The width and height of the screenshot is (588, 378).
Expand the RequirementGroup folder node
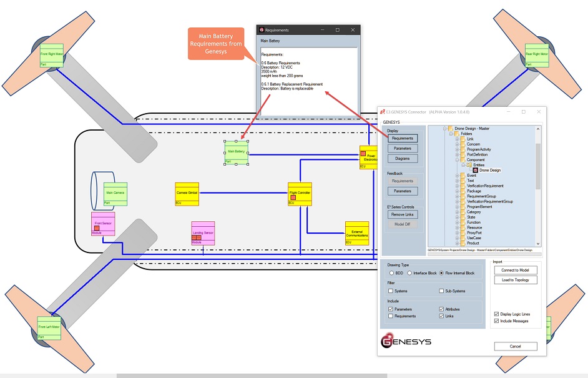click(x=457, y=196)
